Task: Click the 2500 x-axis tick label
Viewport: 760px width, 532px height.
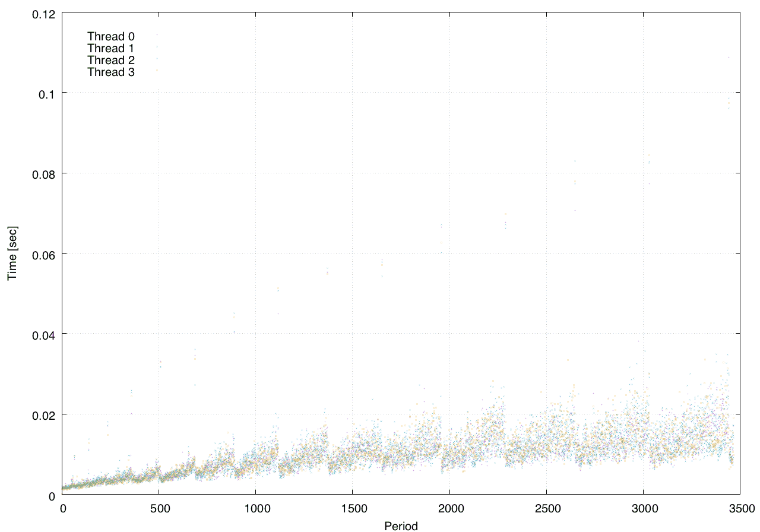Action: [546, 508]
